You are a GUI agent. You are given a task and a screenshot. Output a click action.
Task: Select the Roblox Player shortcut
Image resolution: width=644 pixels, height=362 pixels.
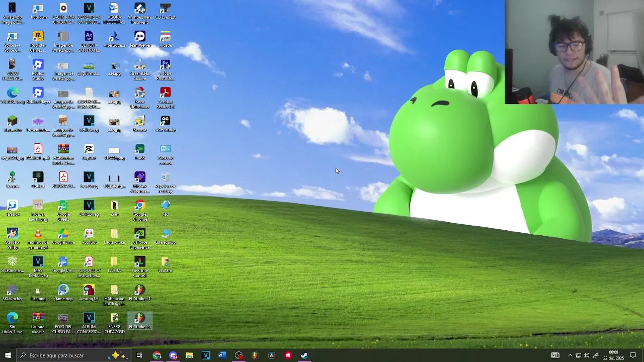[38, 96]
